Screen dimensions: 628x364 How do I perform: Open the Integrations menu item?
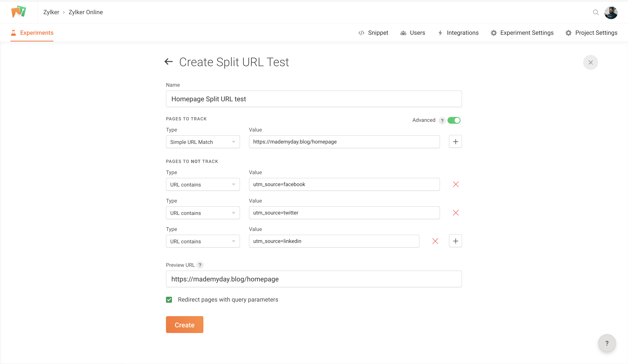pyautogui.click(x=458, y=33)
